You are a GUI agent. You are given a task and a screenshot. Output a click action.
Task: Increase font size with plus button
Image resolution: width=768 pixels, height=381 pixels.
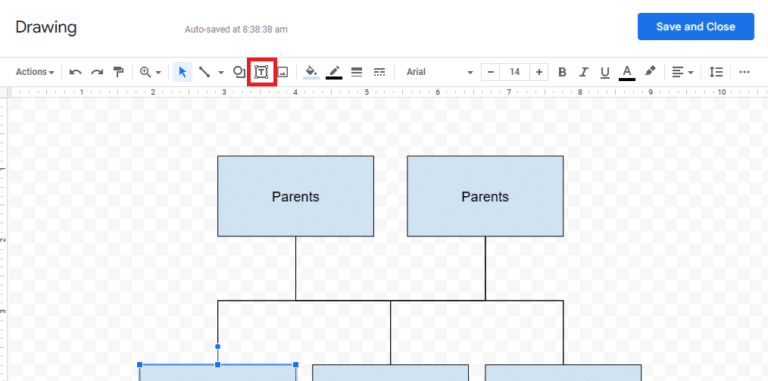pos(539,72)
